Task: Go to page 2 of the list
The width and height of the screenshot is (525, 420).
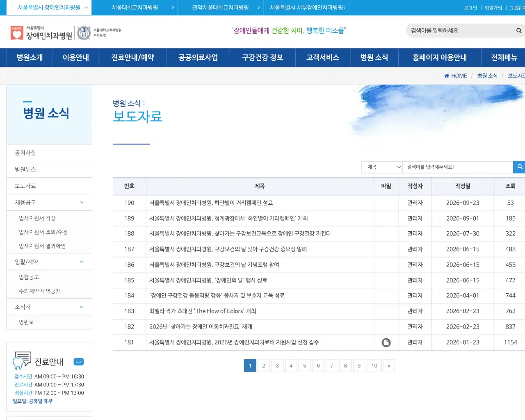Action: point(264,366)
